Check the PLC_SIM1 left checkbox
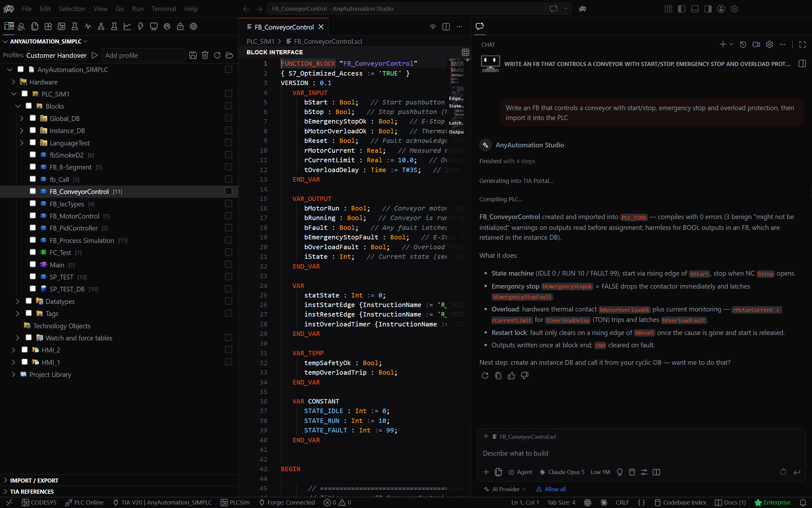This screenshot has height=508, width=812. pyautogui.click(x=24, y=94)
